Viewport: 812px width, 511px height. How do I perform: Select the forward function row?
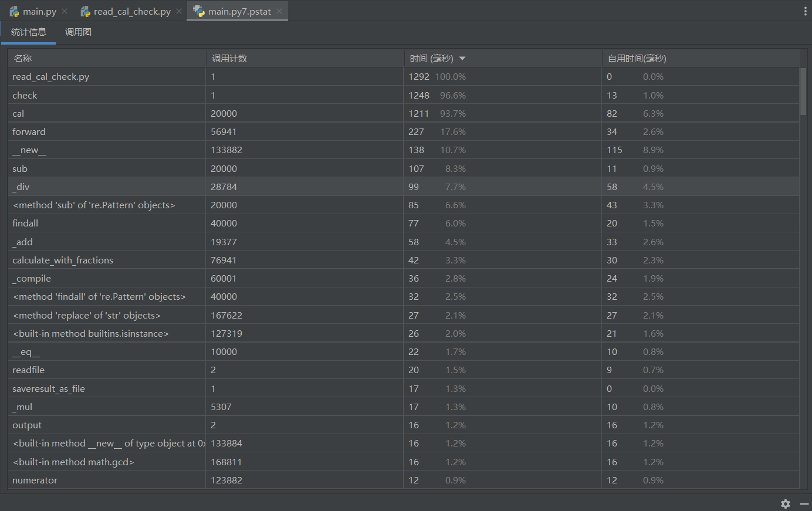[x=29, y=132]
